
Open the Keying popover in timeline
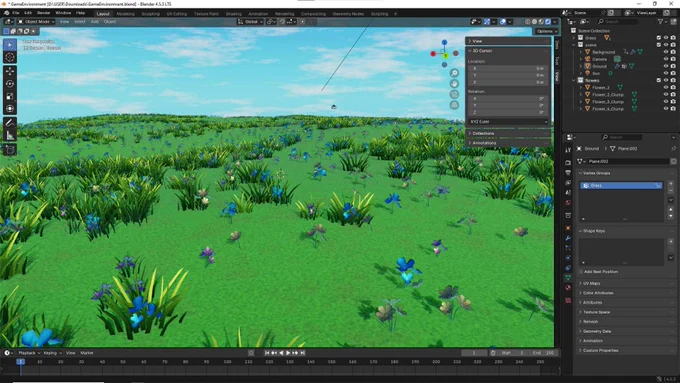(52, 353)
